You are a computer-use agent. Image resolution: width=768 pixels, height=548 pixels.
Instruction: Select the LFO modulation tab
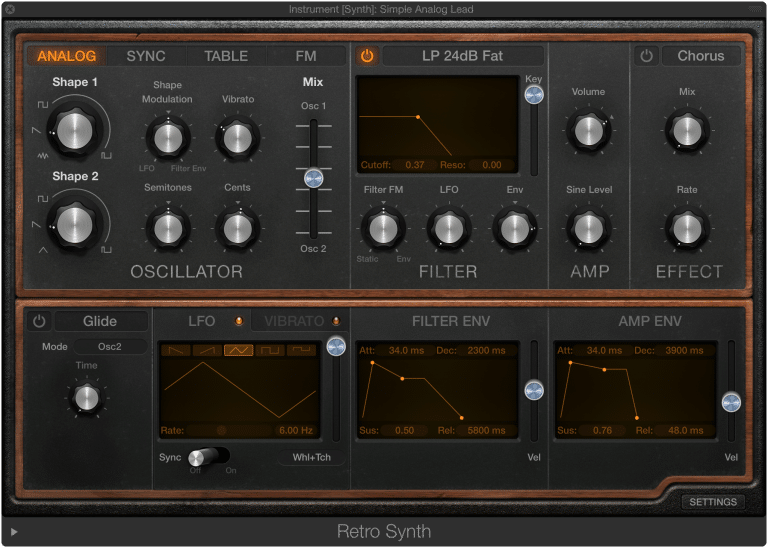coord(202,321)
